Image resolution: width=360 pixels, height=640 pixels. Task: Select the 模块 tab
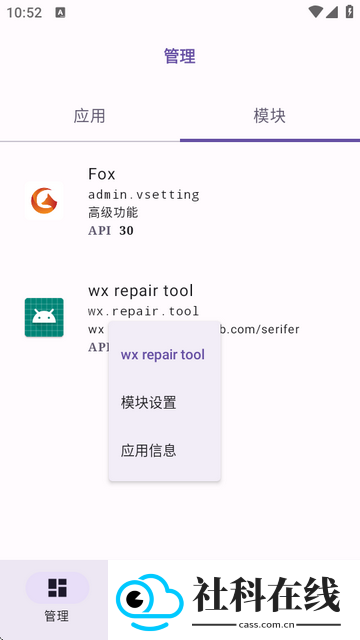coord(270,116)
